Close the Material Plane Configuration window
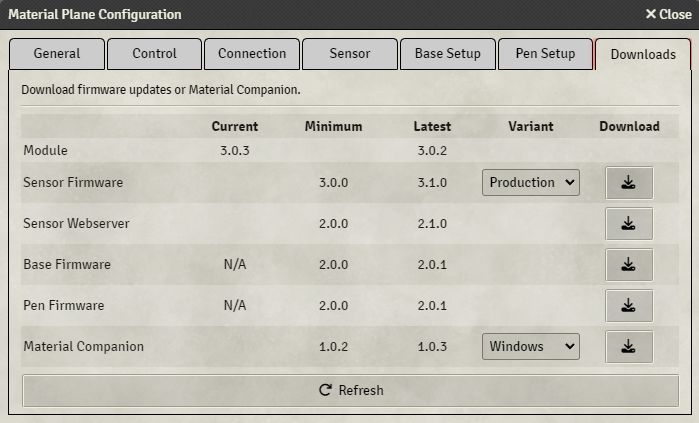This screenshot has height=423, width=699. pyautogui.click(x=669, y=14)
